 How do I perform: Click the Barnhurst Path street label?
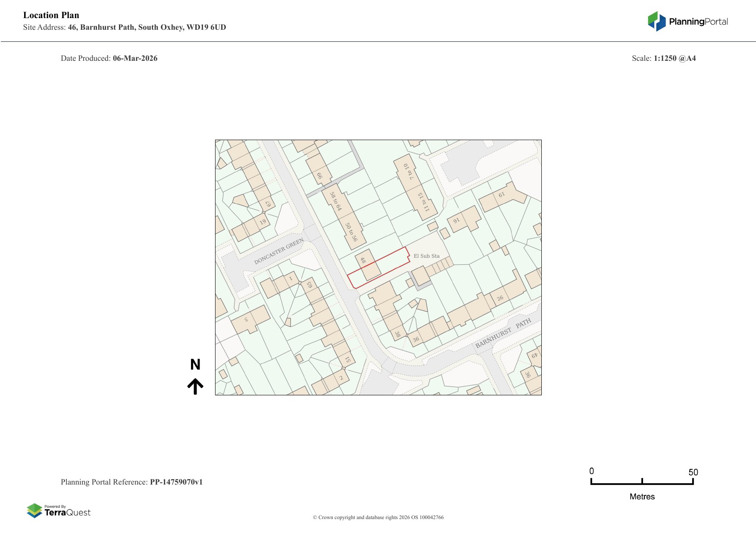pyautogui.click(x=503, y=333)
